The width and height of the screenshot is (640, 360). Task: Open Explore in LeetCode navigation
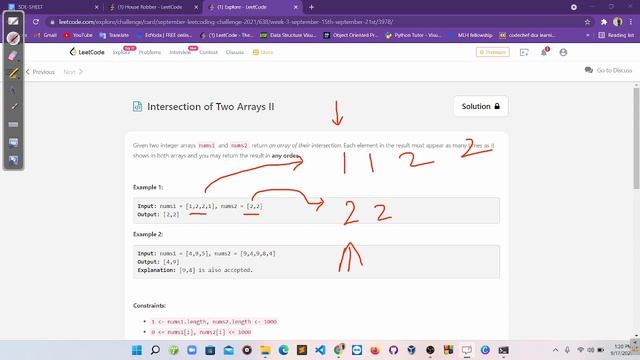point(121,52)
